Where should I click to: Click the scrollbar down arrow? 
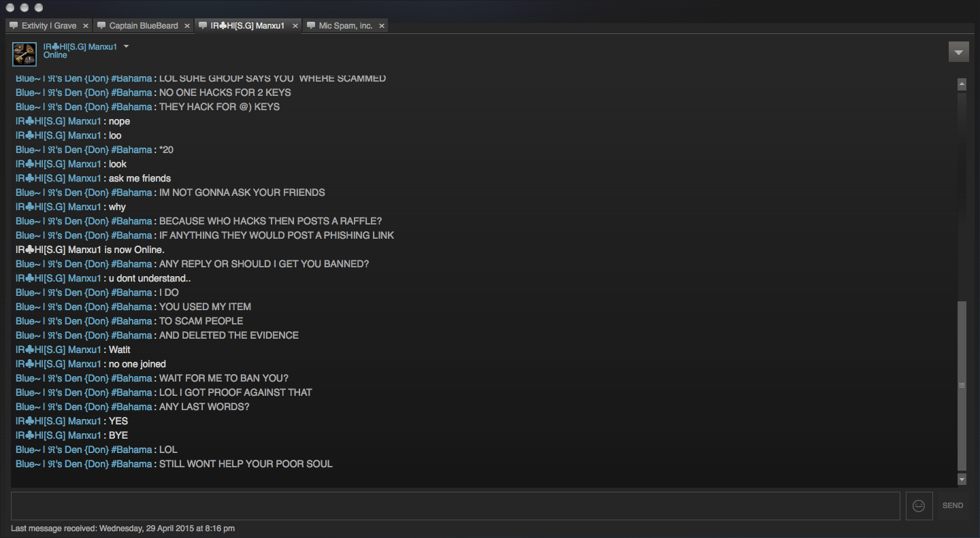click(962, 480)
